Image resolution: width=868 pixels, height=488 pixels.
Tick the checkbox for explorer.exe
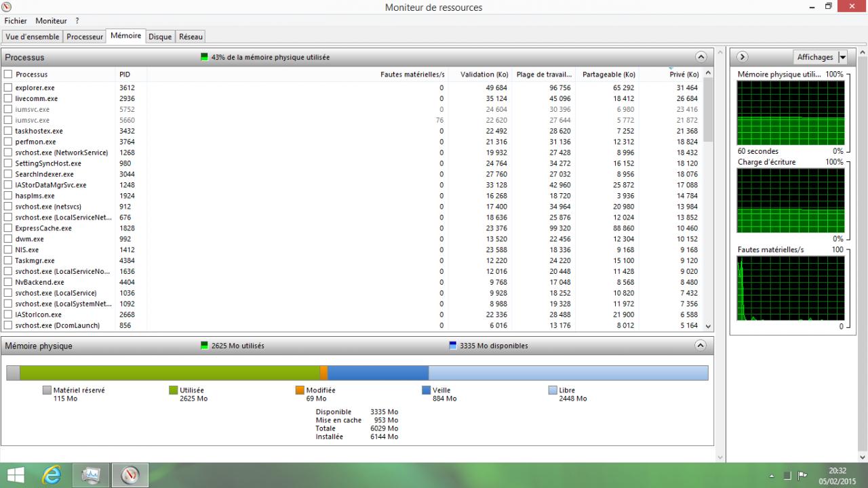pyautogui.click(x=8, y=88)
